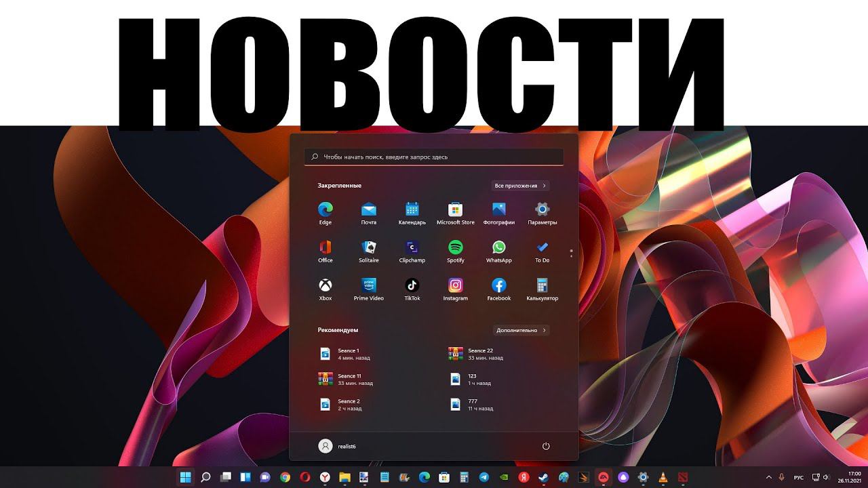Open the Solitaire game
Screen dimensions: 868x488
[x=369, y=251]
